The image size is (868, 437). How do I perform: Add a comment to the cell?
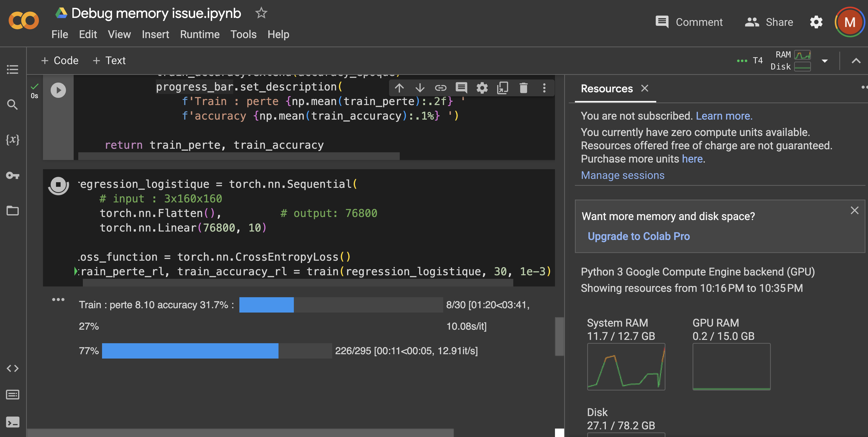[x=461, y=88]
